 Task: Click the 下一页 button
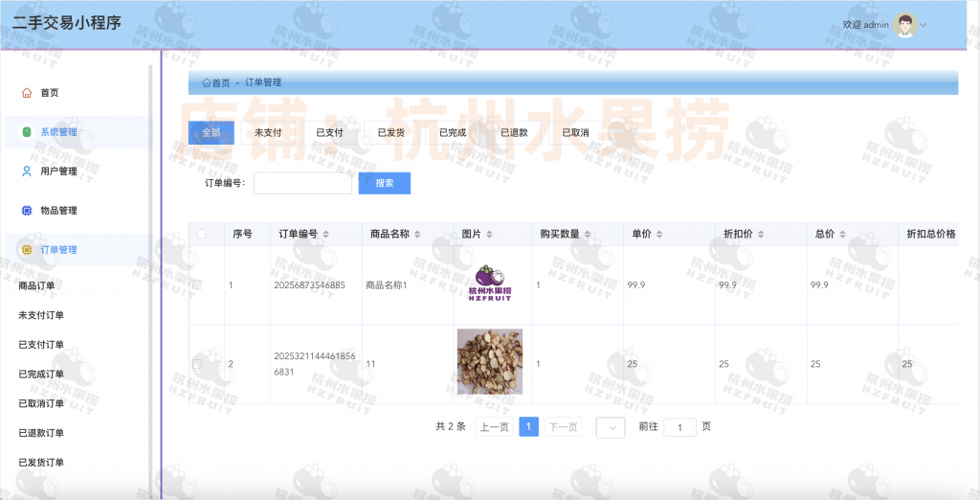click(563, 427)
